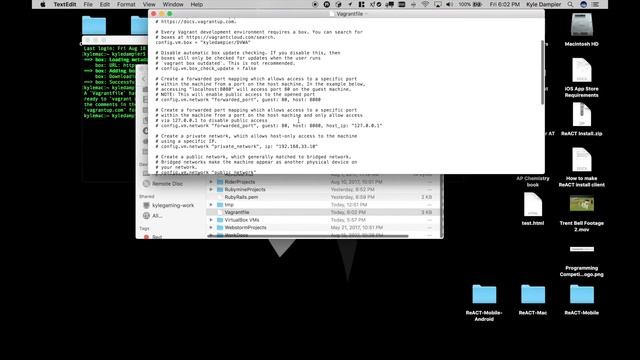Expand the VirtualBox VMs folder
Image resolution: width=640 pixels, height=360 pixels.
(x=211, y=220)
